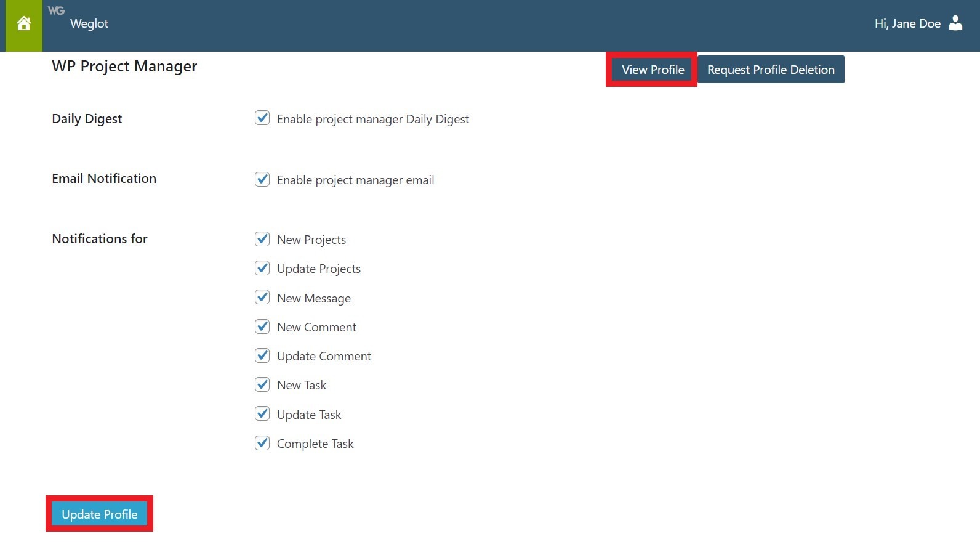Toggle the New Task checkbox
980x547 pixels.
pos(262,384)
